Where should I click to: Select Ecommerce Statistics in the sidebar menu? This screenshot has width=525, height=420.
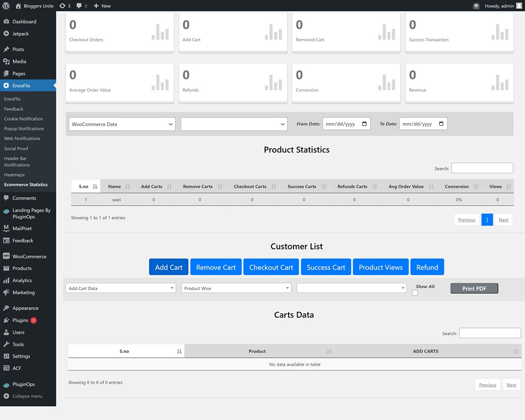point(27,184)
